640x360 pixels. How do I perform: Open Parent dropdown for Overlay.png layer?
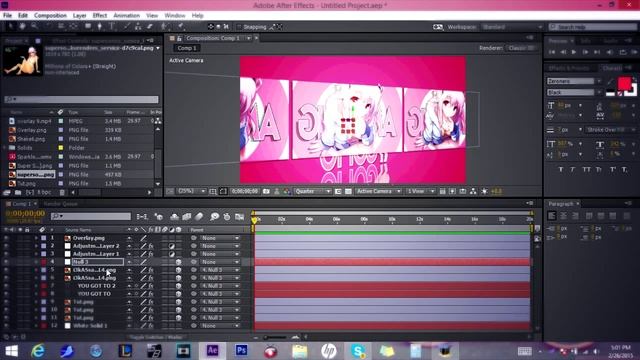220,238
